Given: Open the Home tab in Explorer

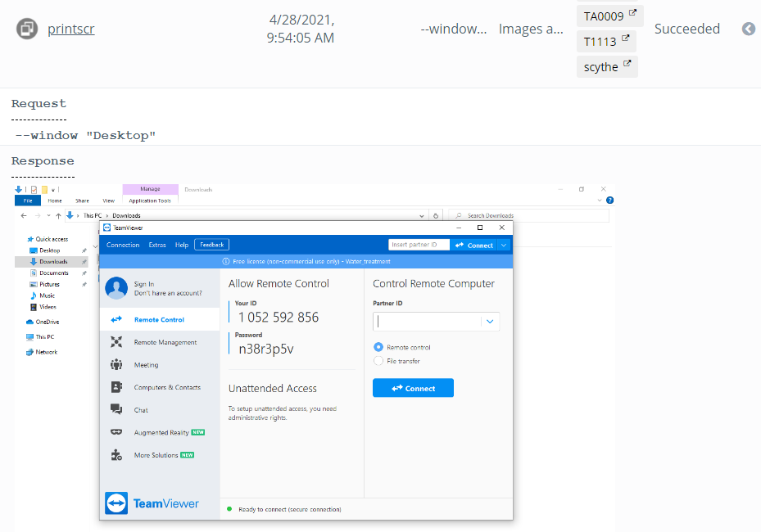Looking at the screenshot, I should pyautogui.click(x=55, y=201).
